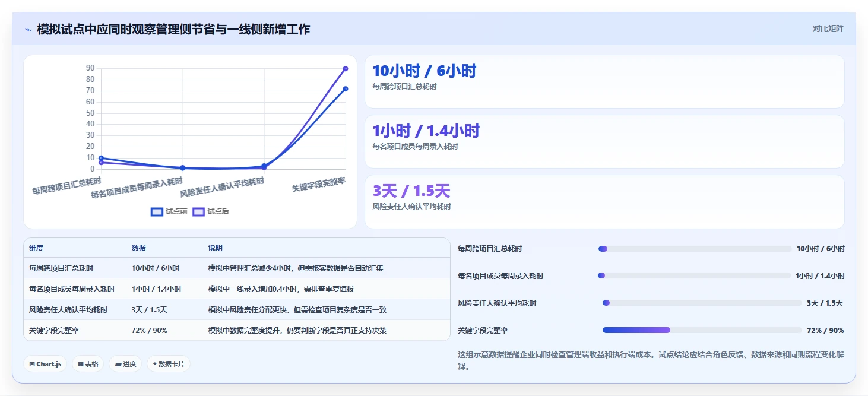The width and height of the screenshot is (868, 396).
Task: Click the 关键字段完整率 progress bar
Action: click(x=702, y=330)
